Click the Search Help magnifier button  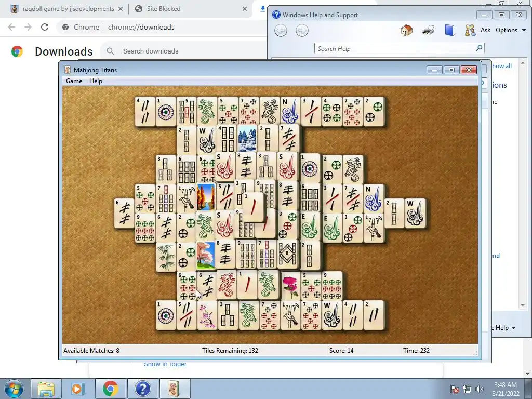coord(479,48)
